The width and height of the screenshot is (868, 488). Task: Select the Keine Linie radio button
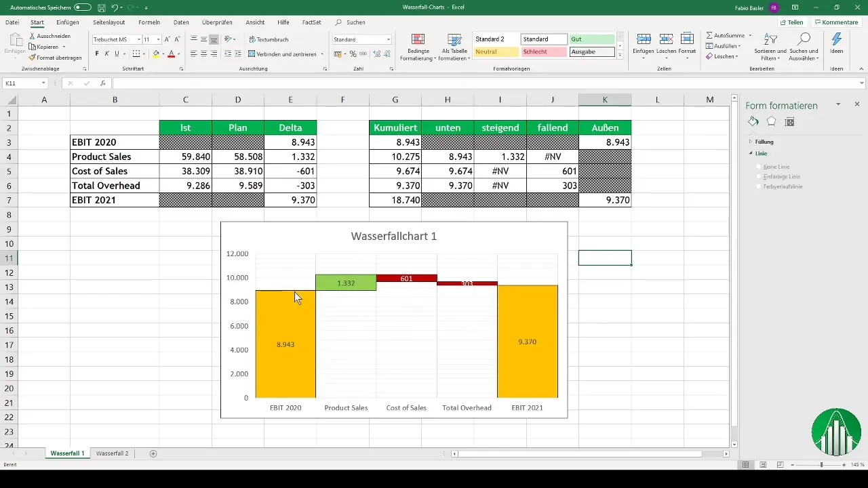pyautogui.click(x=759, y=166)
